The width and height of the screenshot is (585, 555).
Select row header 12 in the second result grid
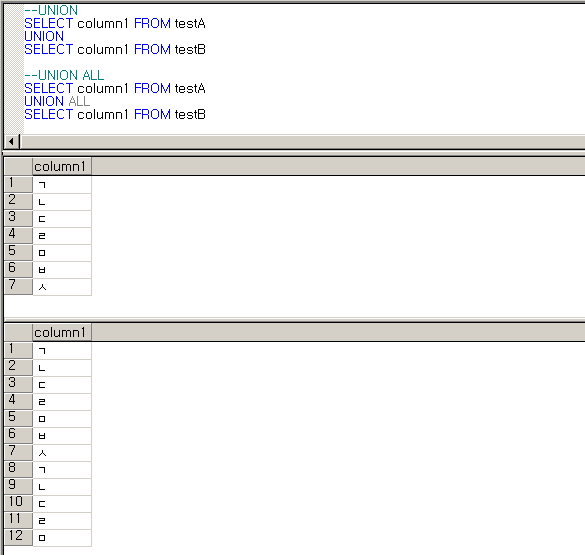[18, 537]
